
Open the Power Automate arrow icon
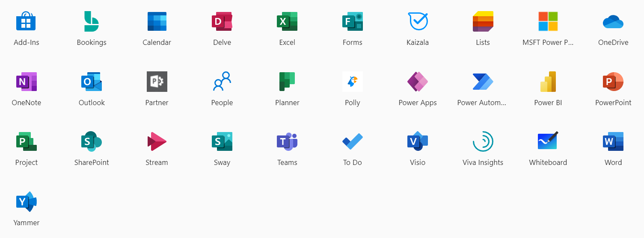coord(483,81)
